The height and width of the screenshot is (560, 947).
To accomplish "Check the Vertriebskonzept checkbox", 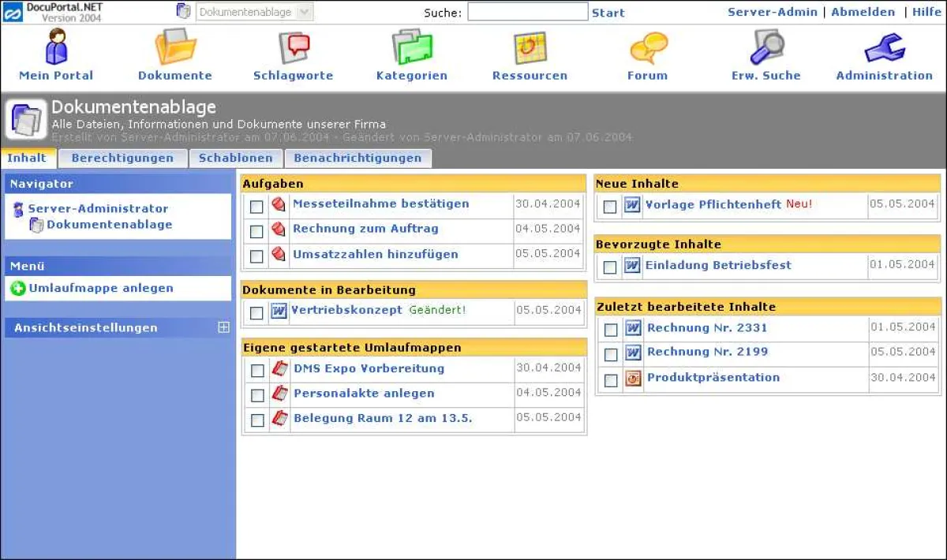I will coord(256,312).
